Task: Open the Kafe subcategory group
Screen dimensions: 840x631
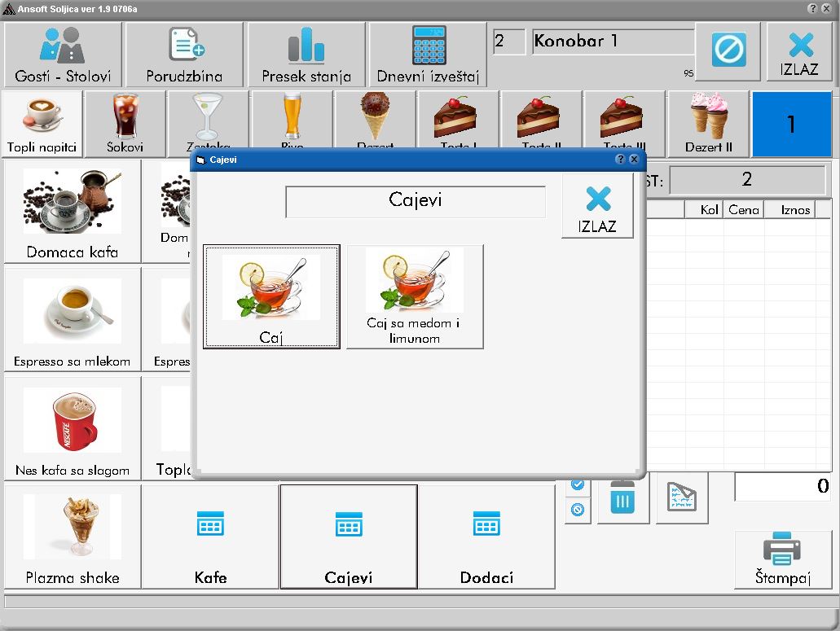Action: tap(210, 537)
